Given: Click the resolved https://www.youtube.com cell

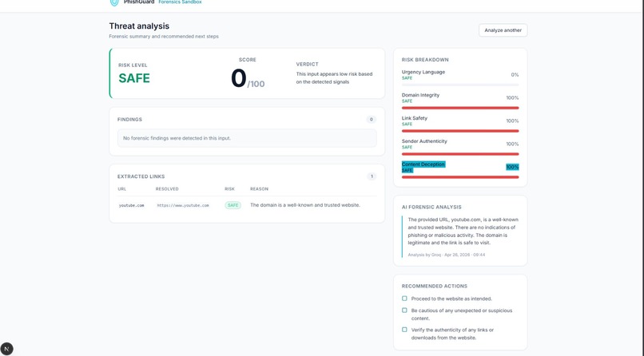Looking at the screenshot, I should click(x=183, y=205).
